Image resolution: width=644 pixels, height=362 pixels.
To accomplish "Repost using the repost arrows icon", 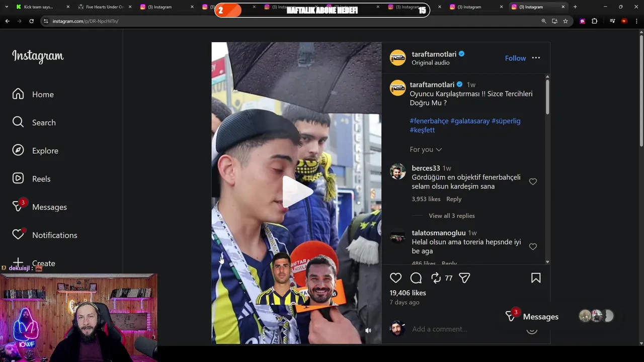I will 436,278.
